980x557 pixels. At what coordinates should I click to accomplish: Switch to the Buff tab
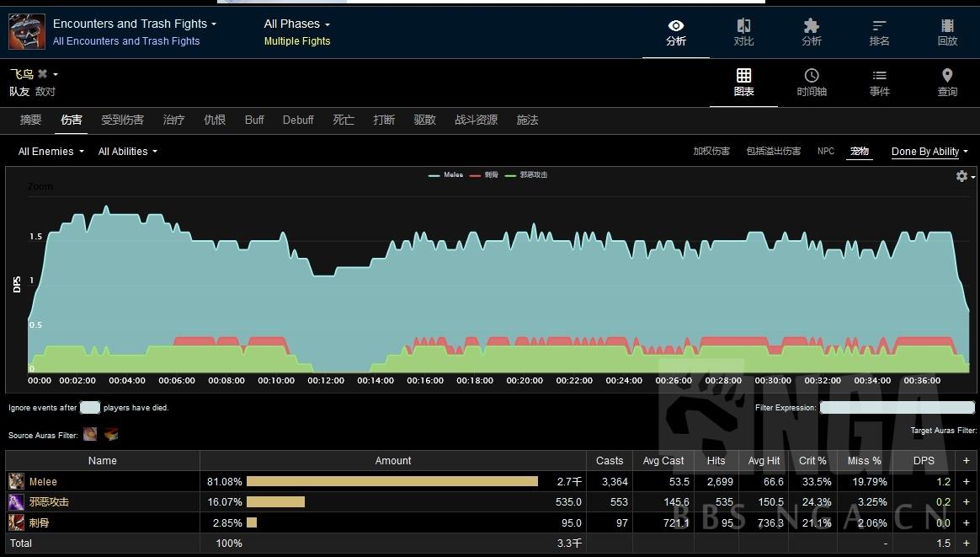254,121
